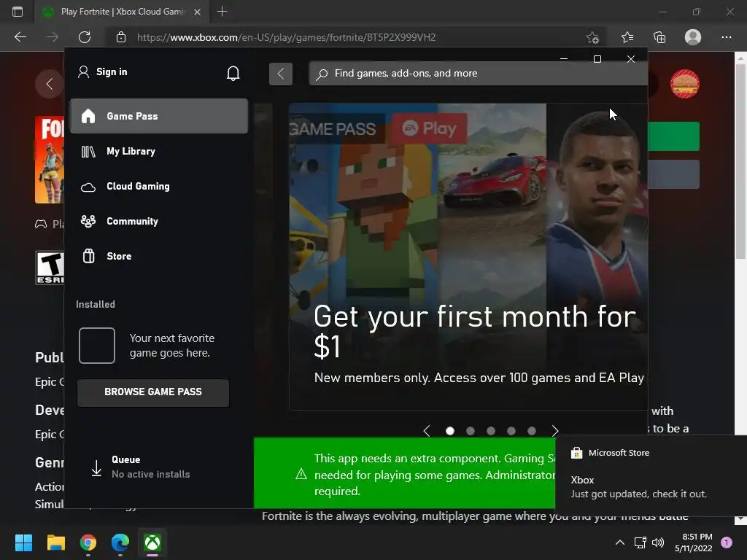View site information lock icon

click(121, 37)
